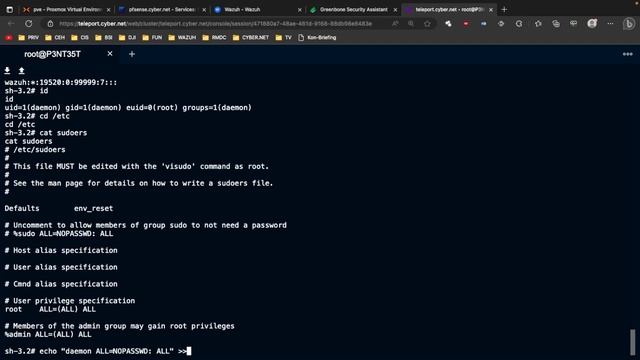Viewport: 640px width, 360px height.
Task: Open the blue extension icon in toolbar
Action: 483,24
